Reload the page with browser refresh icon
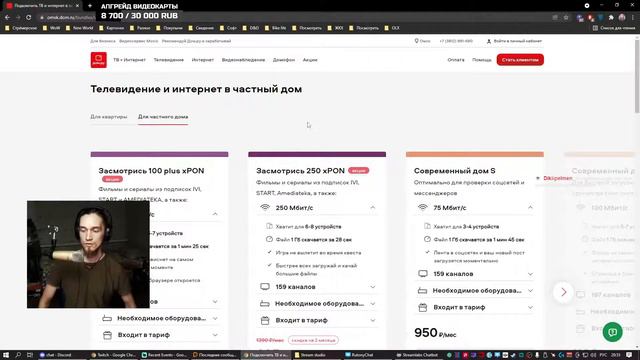 29,17
